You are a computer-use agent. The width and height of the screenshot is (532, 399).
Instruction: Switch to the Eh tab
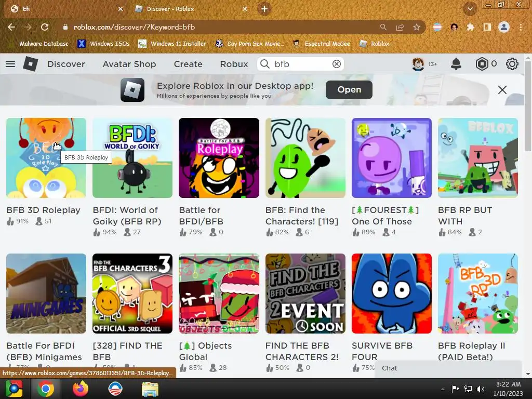coord(64,9)
